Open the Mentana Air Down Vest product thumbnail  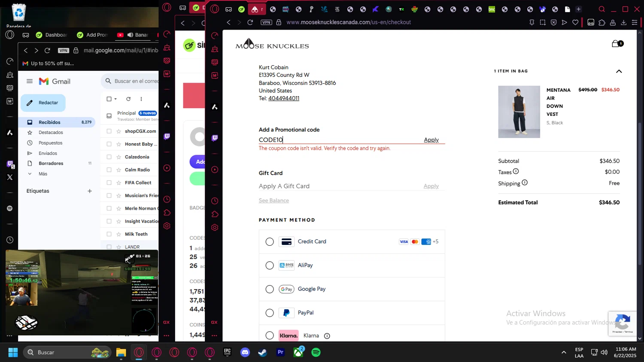click(x=519, y=112)
